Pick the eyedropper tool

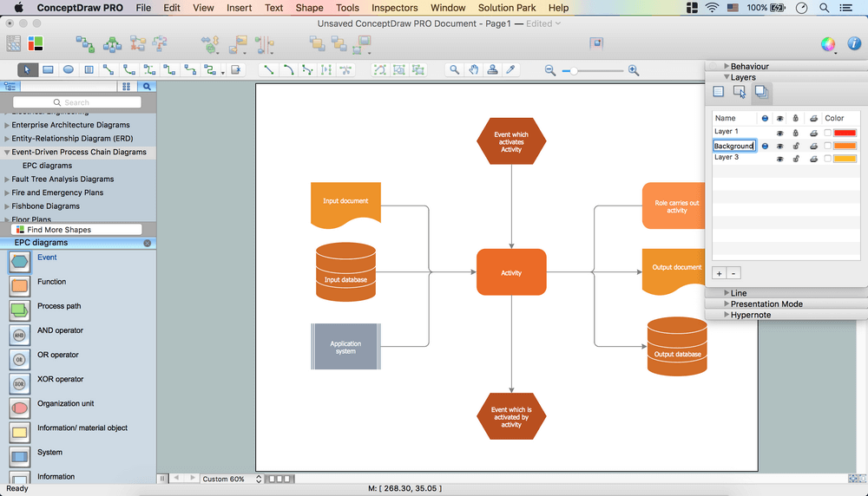tap(511, 69)
